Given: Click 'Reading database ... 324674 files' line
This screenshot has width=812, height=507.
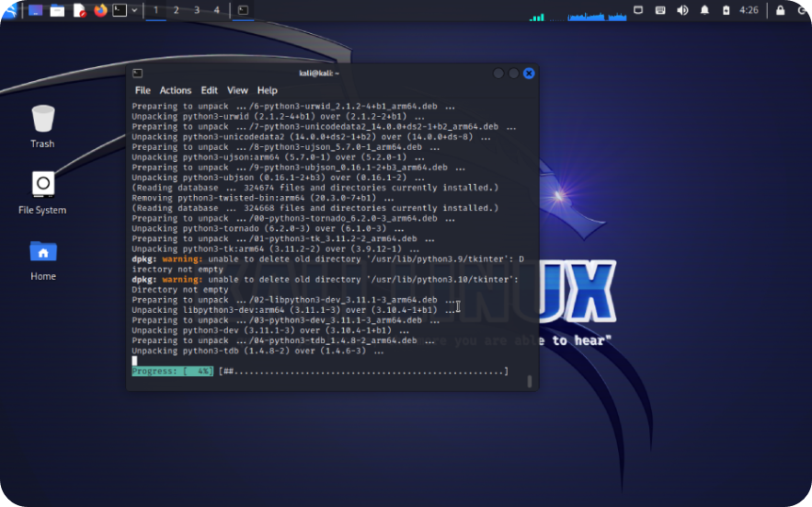Looking at the screenshot, I should 315,188.
